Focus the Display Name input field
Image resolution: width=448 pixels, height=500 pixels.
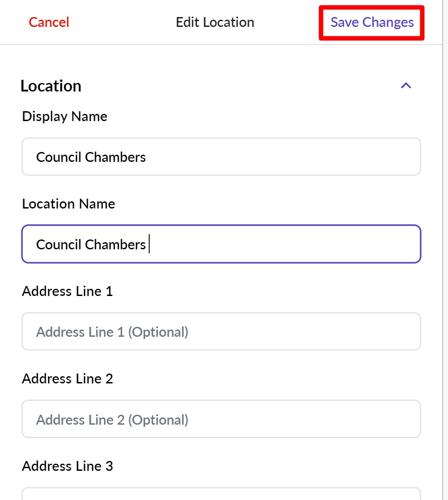(269, 157)
